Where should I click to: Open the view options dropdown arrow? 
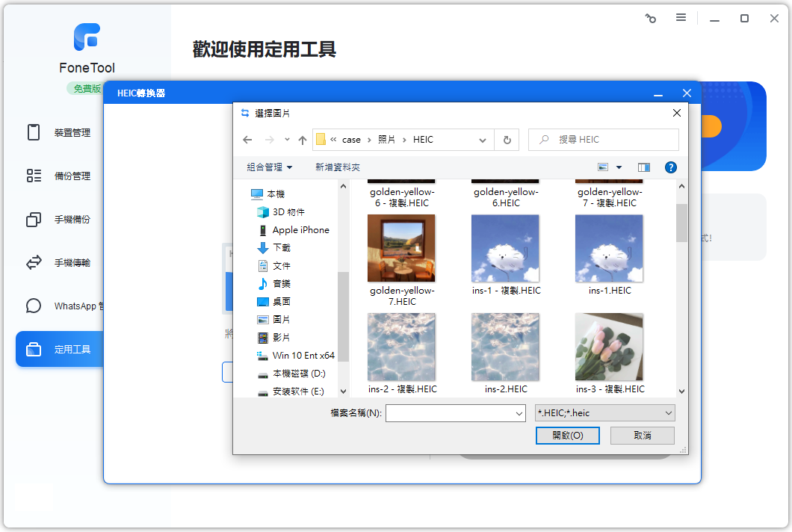(619, 167)
